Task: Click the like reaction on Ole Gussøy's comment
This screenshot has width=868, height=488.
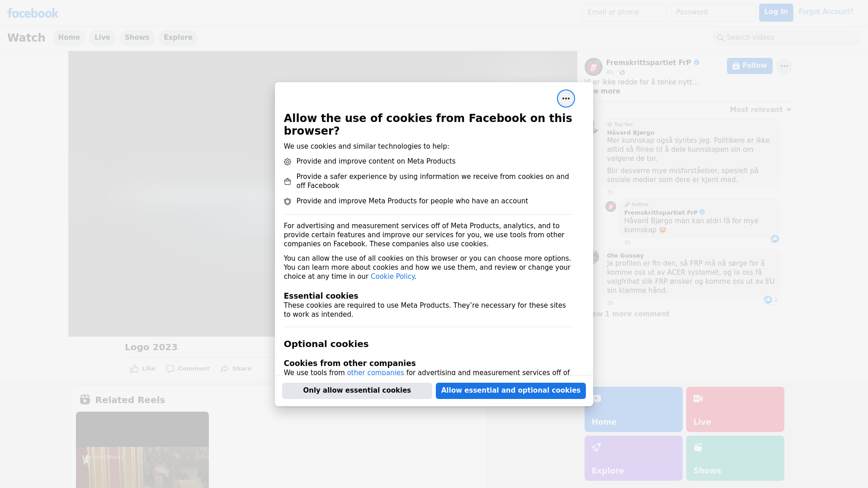Action: pos(768,300)
